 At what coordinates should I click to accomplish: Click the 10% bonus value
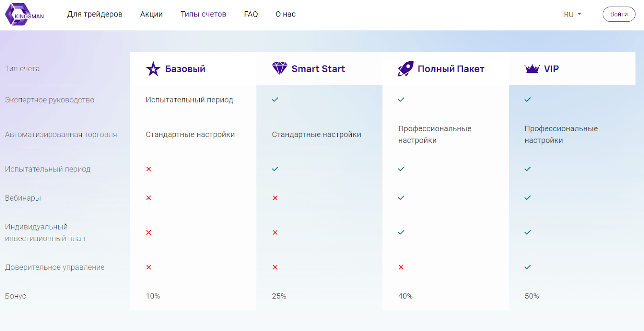[153, 296]
